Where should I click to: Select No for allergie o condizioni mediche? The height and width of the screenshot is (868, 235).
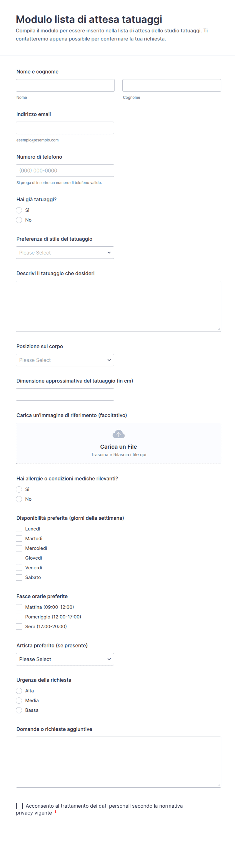point(19,499)
